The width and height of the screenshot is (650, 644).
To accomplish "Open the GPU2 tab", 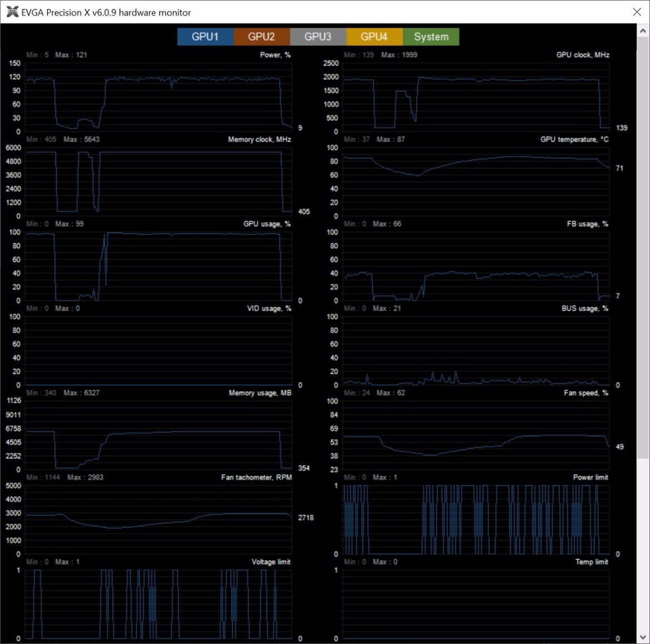I will [x=262, y=37].
